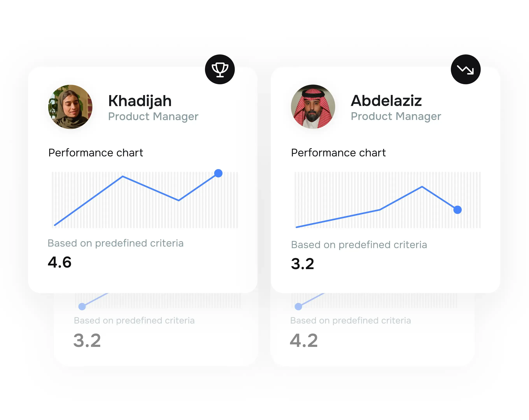
Task: Select the latest data point on Khadijah's chart
Action: pyautogui.click(x=218, y=173)
